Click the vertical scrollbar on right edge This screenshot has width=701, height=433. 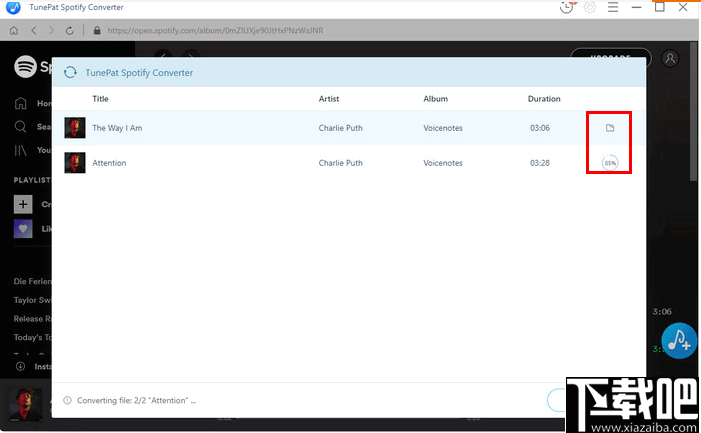coord(693,112)
